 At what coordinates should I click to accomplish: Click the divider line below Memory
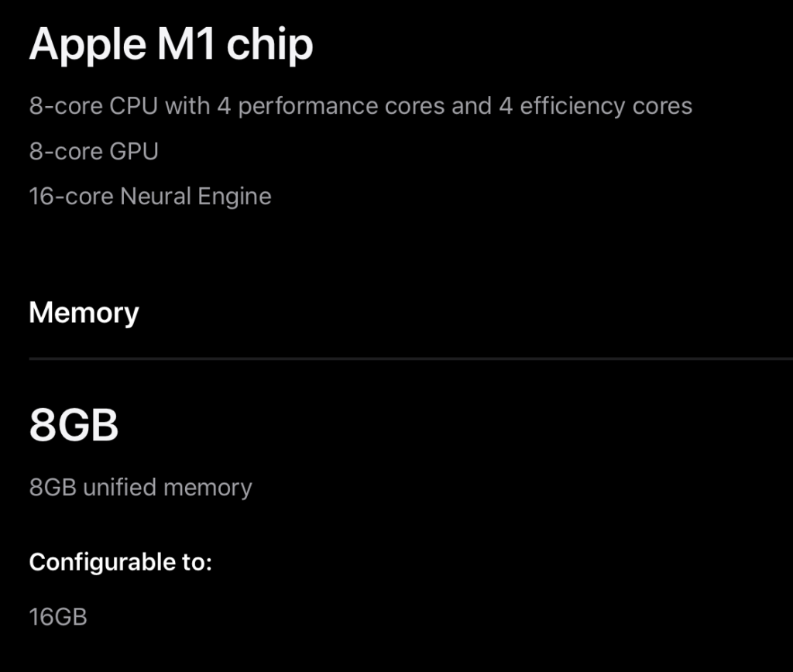[x=410, y=359]
